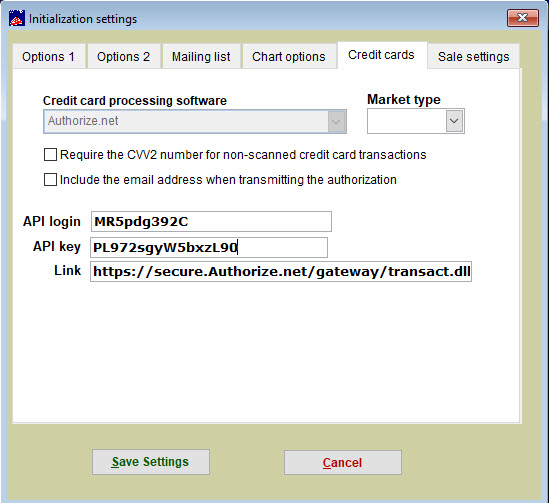The image size is (549, 503).
Task: Open the Sale settings tab
Action: (473, 57)
